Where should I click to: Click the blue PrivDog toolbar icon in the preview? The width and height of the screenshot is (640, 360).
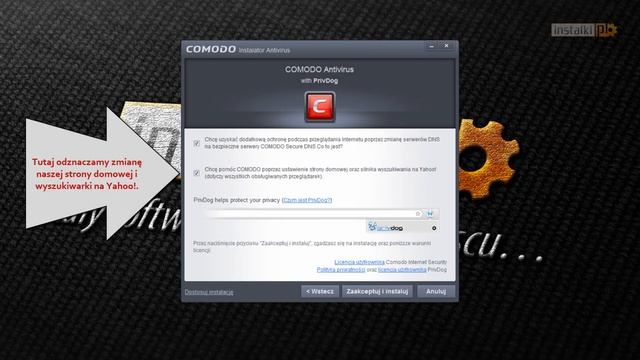coord(430,213)
